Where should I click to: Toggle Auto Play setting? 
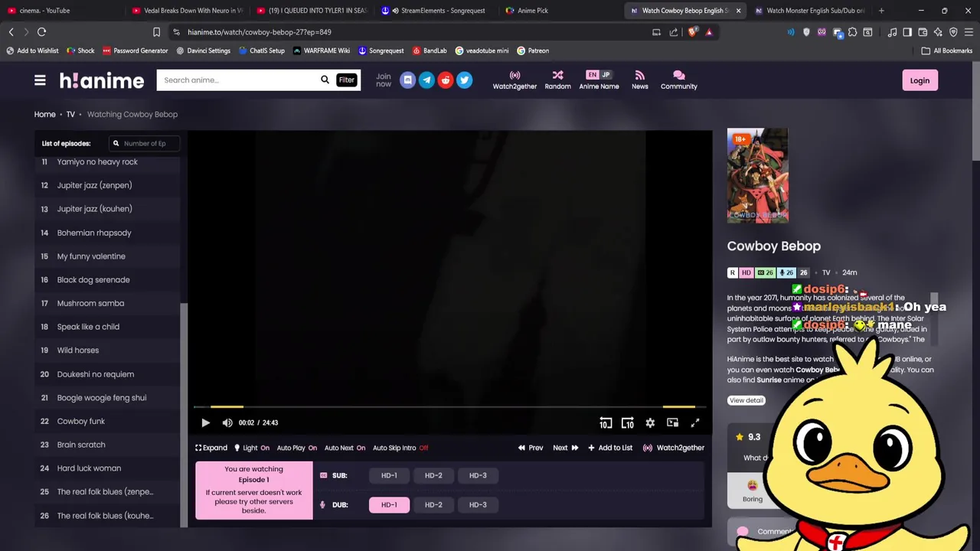pyautogui.click(x=297, y=448)
